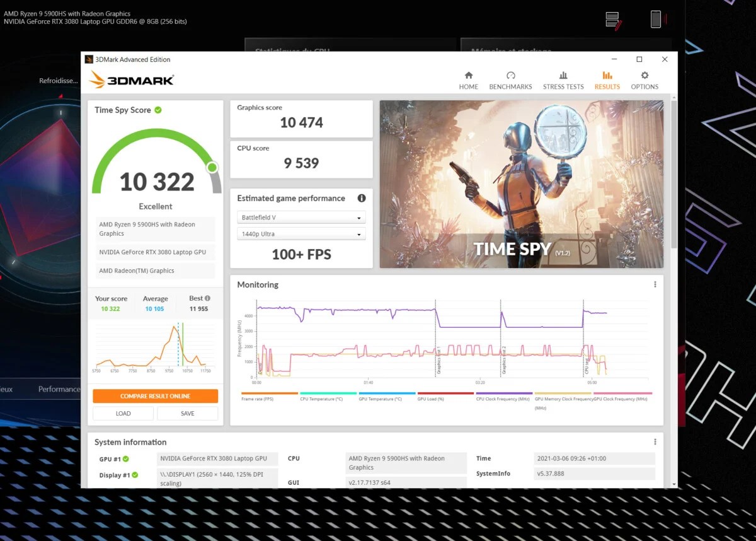Image resolution: width=756 pixels, height=541 pixels.
Task: Open the Battlefield V game dropdown
Action: click(302, 218)
